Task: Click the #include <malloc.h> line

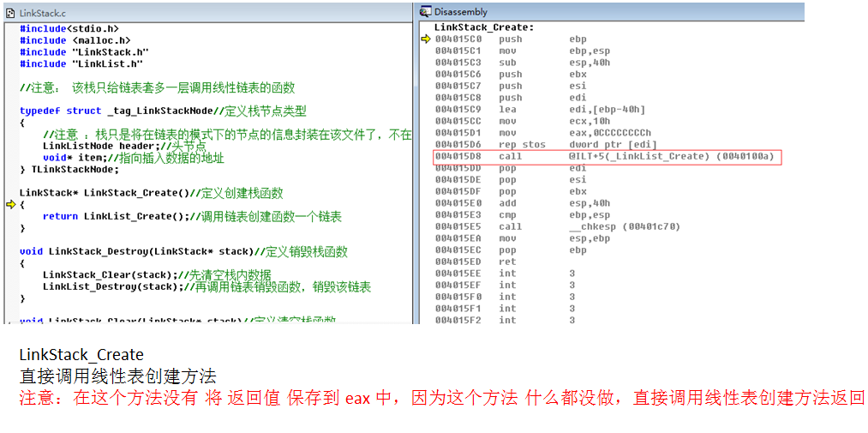Action: pos(75,39)
